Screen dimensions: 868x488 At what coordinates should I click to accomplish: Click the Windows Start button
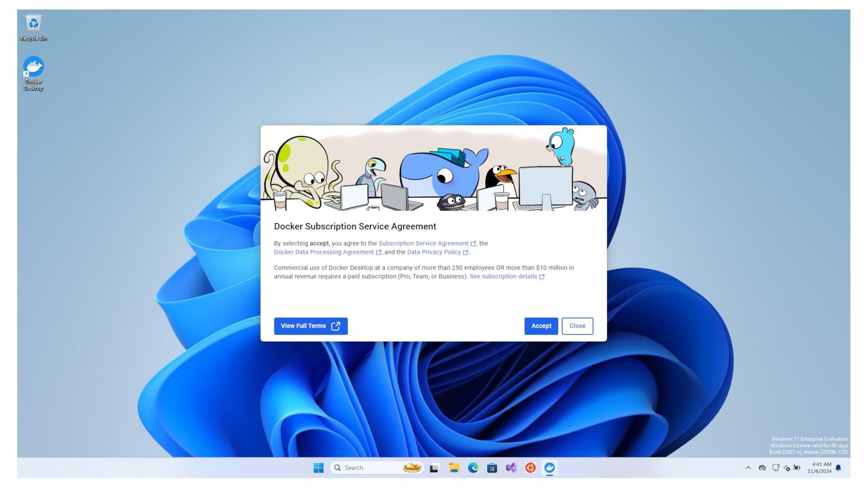318,468
